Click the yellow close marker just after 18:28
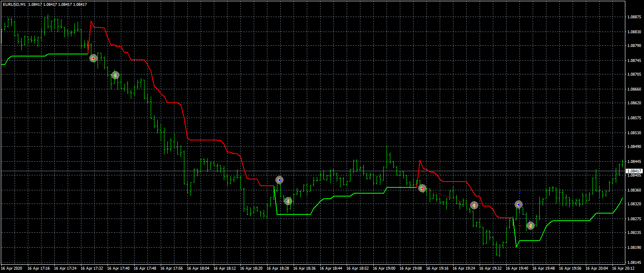Screen dimensions: 644x273 point(288,201)
